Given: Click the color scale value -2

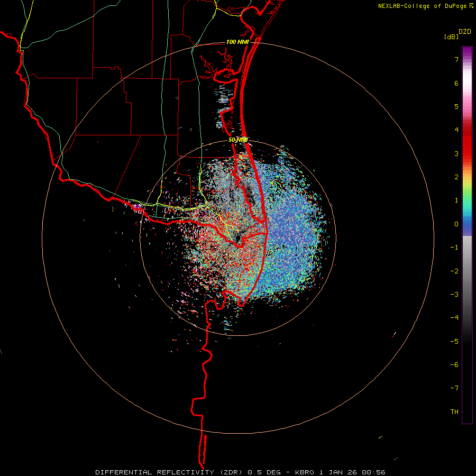Looking at the screenshot, I should click(454, 271).
